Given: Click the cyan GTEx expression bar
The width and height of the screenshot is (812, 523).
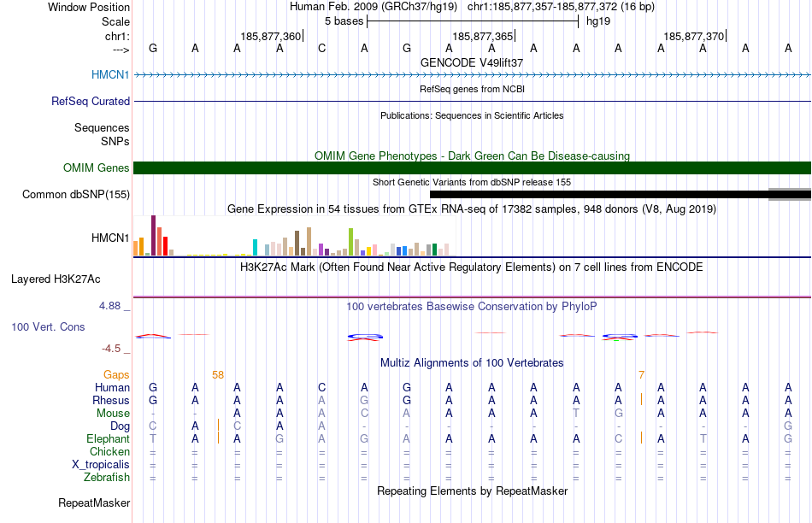Looking at the screenshot, I should [255, 248].
